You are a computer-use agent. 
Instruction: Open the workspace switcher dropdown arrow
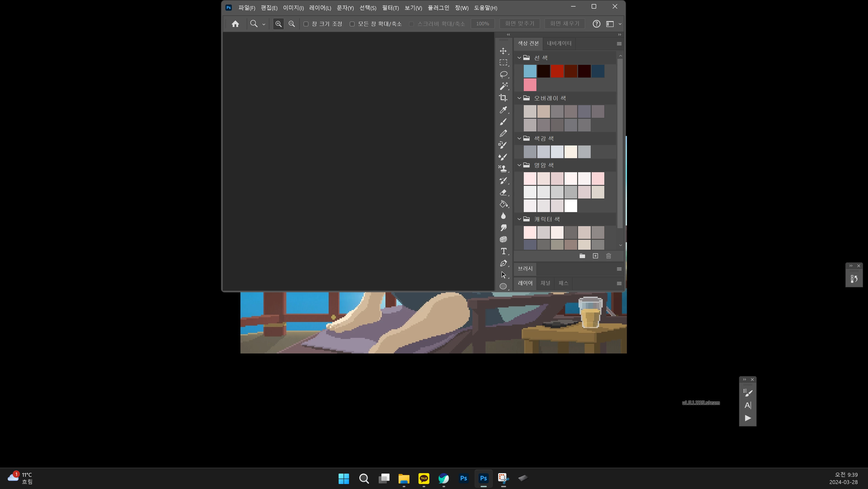[620, 24]
